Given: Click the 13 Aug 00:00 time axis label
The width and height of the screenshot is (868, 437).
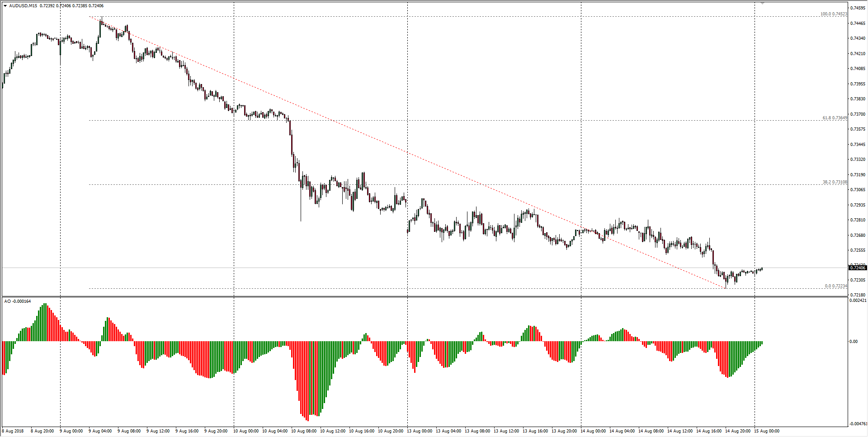Looking at the screenshot, I should [420, 431].
